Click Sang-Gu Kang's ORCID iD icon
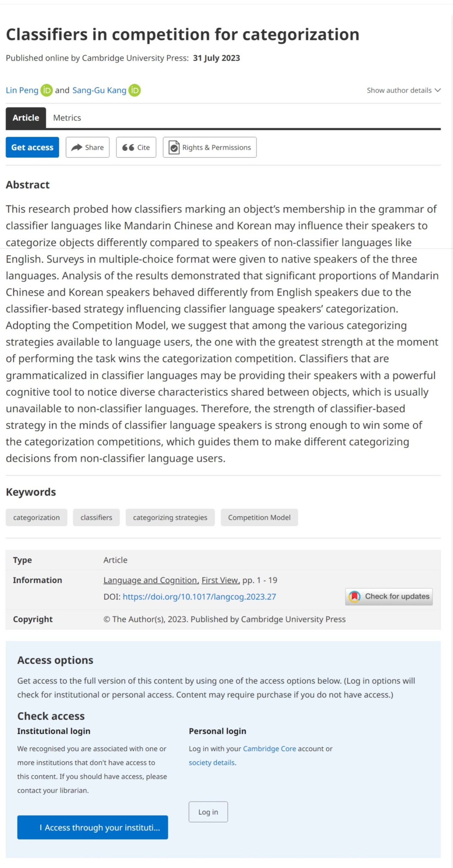This screenshot has height=868, width=453. [x=135, y=90]
